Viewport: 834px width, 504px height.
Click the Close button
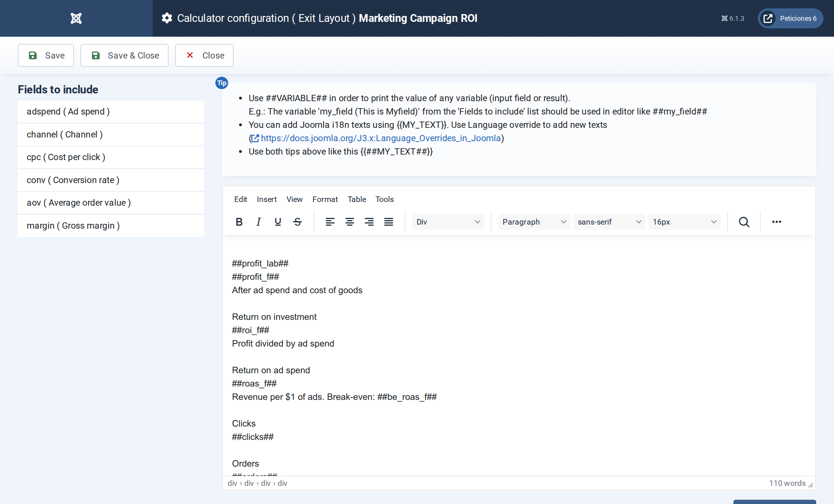pos(204,55)
